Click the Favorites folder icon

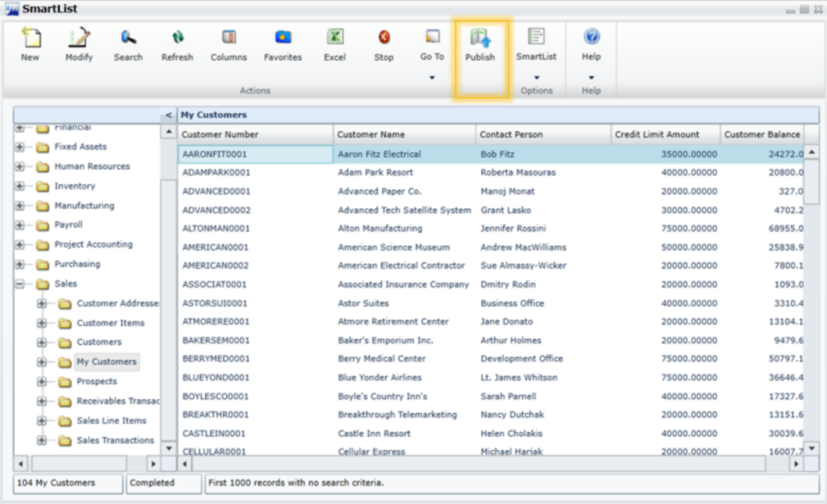click(283, 37)
